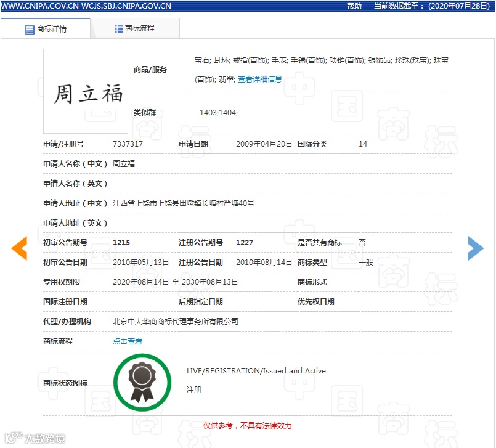Select agency 北京中大华商商标代理事务所有限公司
This screenshot has height=448, width=496.
176,322
